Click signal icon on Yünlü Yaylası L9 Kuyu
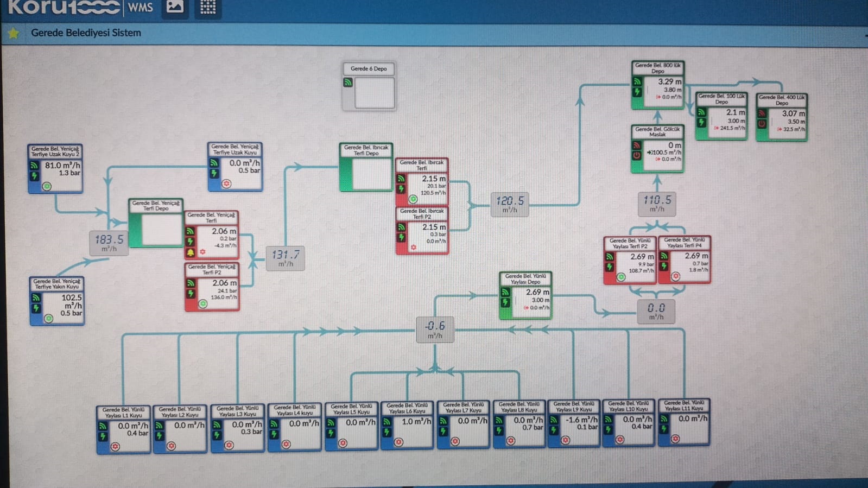The image size is (868, 488). coord(554,420)
